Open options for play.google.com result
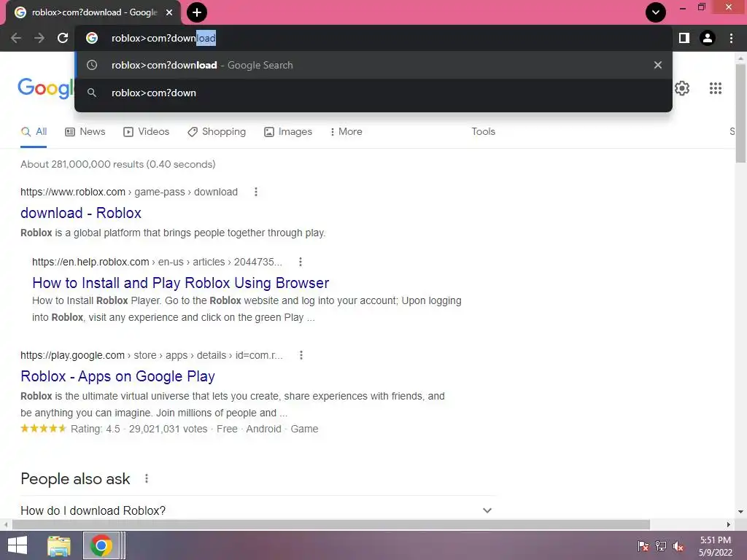 [x=301, y=355]
